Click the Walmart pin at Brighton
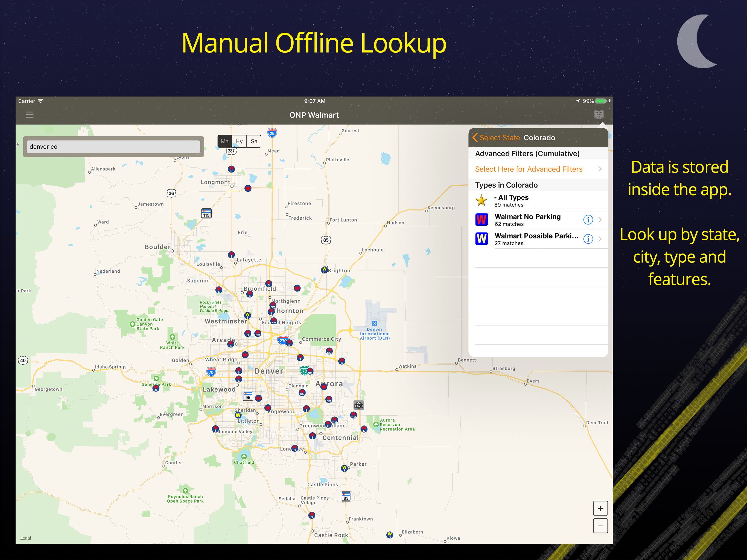747x560 pixels. [x=324, y=270]
